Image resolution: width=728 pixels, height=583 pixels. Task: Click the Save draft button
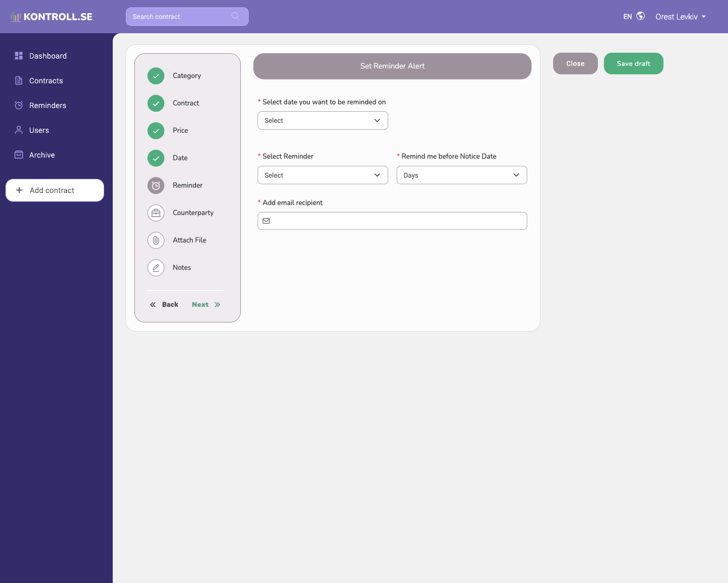pos(634,64)
